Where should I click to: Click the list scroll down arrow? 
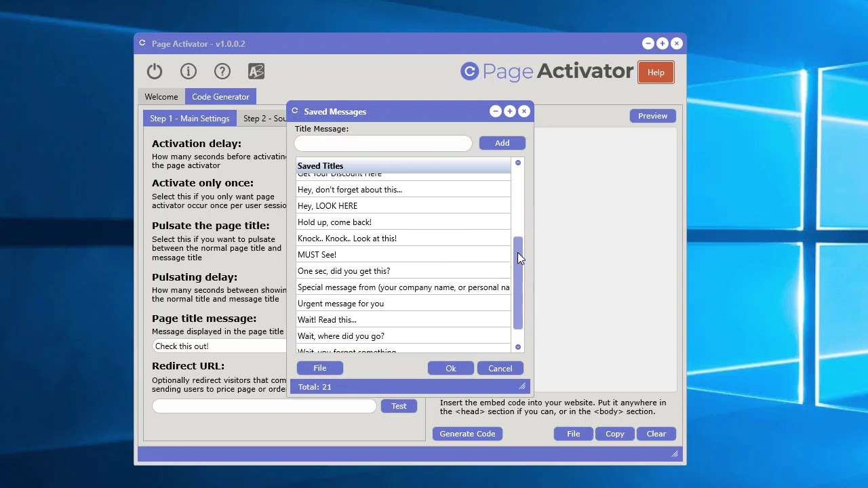(x=518, y=347)
